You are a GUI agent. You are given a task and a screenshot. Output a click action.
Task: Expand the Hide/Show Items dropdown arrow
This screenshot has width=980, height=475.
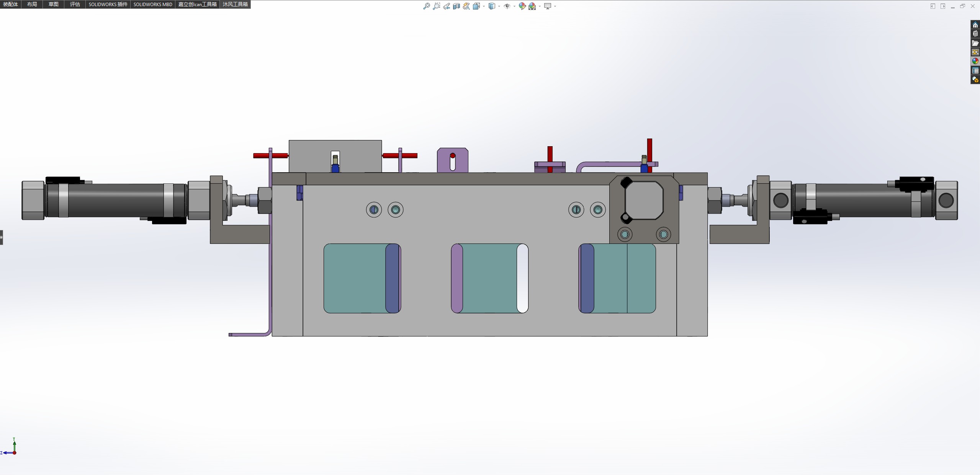click(x=514, y=7)
